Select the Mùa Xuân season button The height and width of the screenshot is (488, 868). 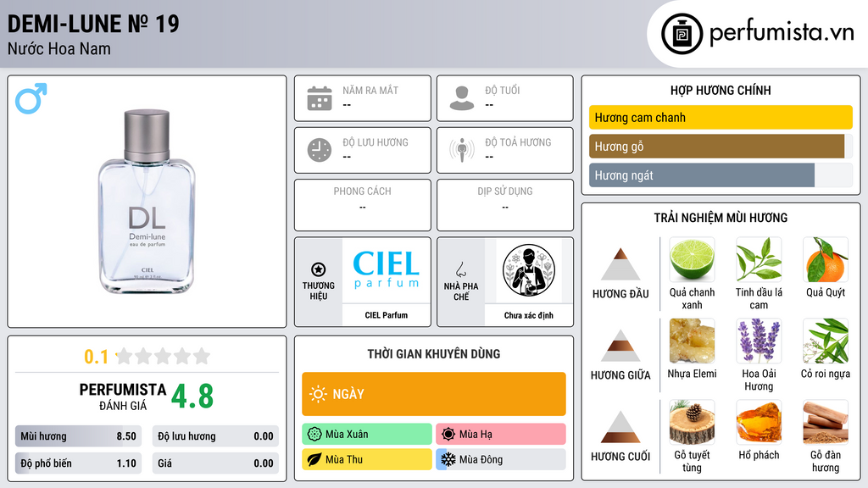367,435
